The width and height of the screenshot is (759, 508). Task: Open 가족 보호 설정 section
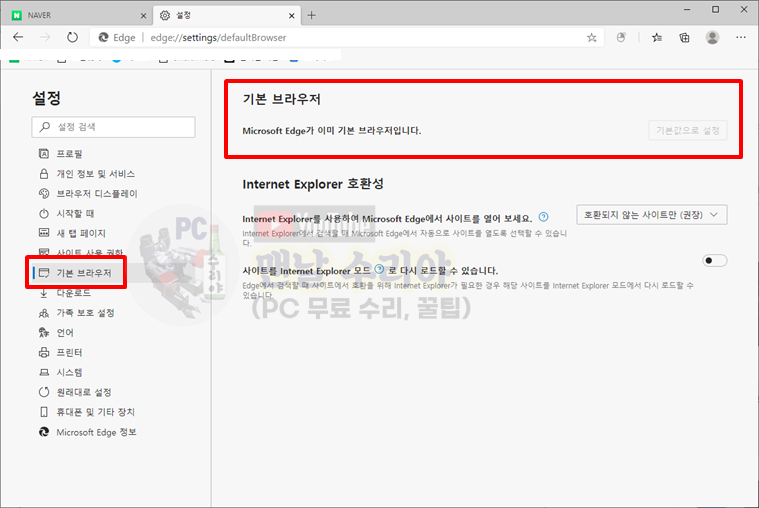(x=85, y=313)
